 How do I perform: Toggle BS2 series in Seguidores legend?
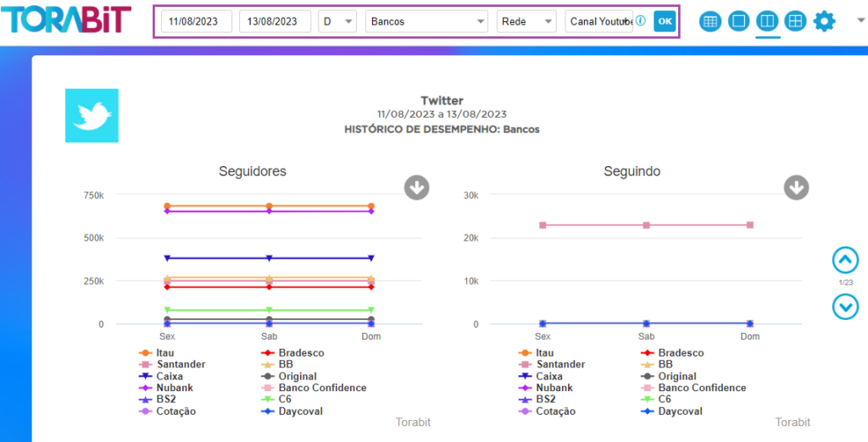click(x=157, y=400)
